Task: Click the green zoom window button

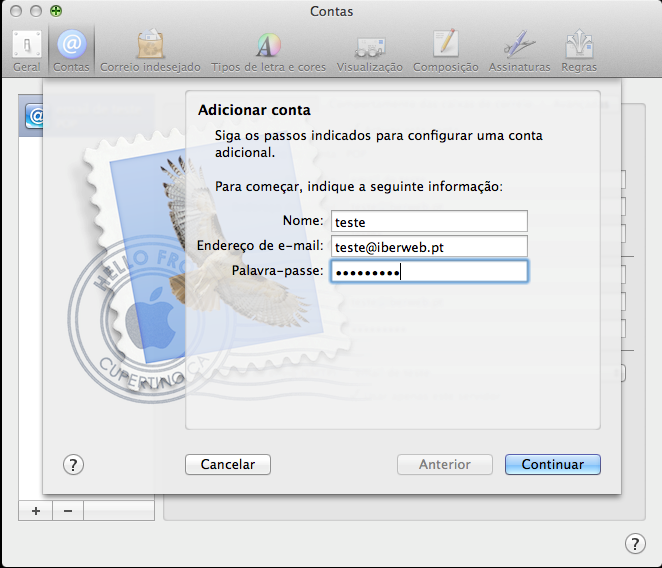Action: tap(55, 11)
